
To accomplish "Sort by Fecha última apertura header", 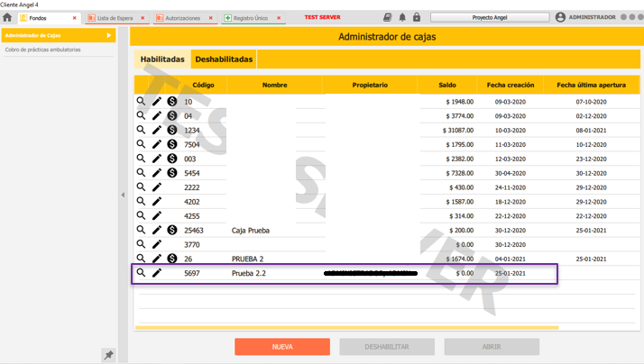I will [x=592, y=85].
